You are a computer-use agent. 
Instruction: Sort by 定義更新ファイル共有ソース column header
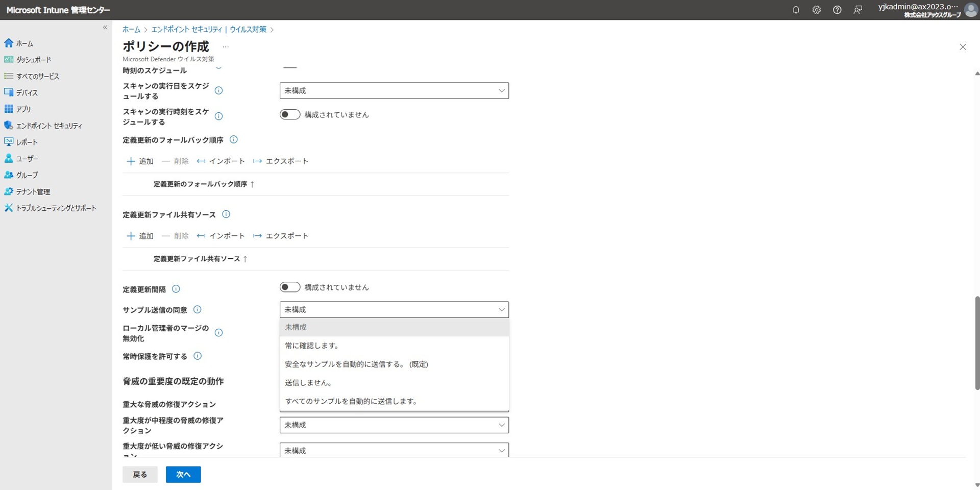click(x=200, y=259)
